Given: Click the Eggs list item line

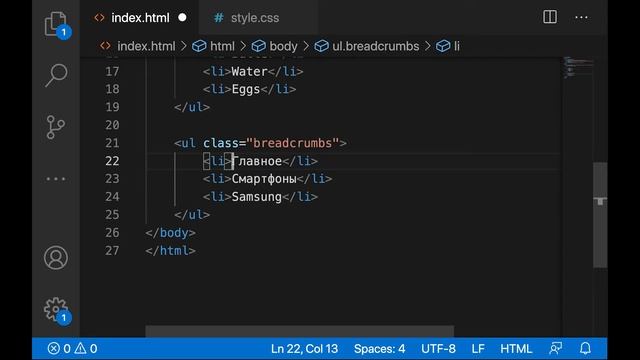Looking at the screenshot, I should [249, 89].
